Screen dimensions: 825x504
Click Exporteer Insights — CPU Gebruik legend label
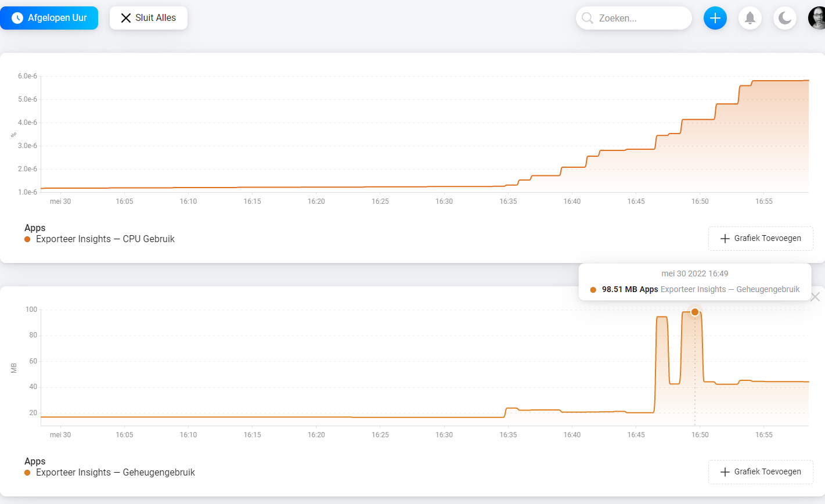click(105, 239)
